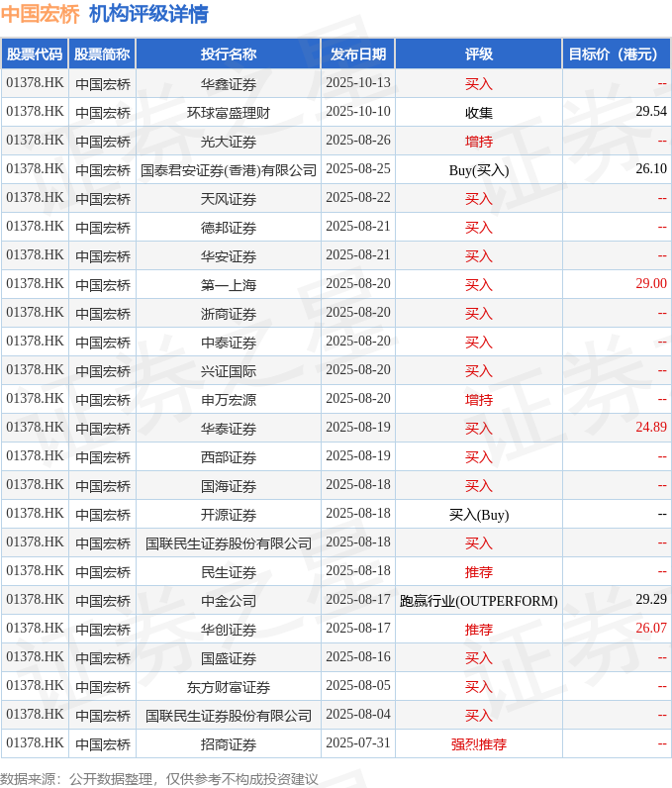Select the 华泰证券 cell
Screen dimensions: 672x788
[229, 429]
